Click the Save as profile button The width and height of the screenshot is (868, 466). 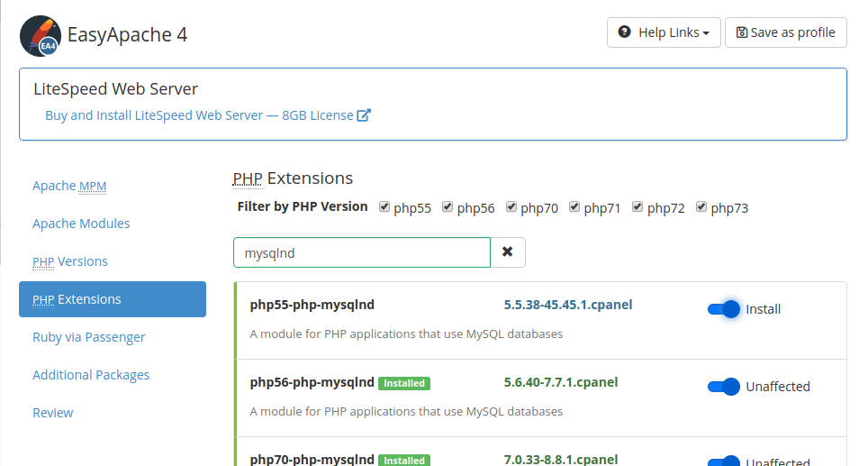click(785, 32)
